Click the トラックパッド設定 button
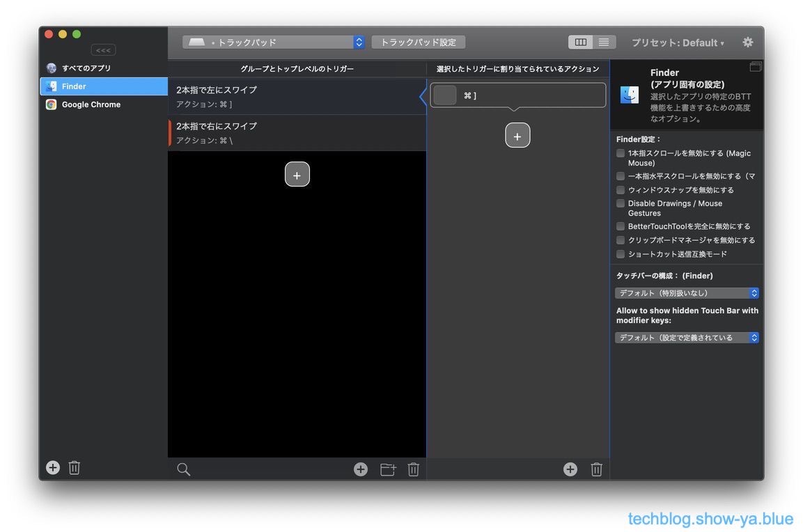The width and height of the screenshot is (803, 532). click(418, 42)
